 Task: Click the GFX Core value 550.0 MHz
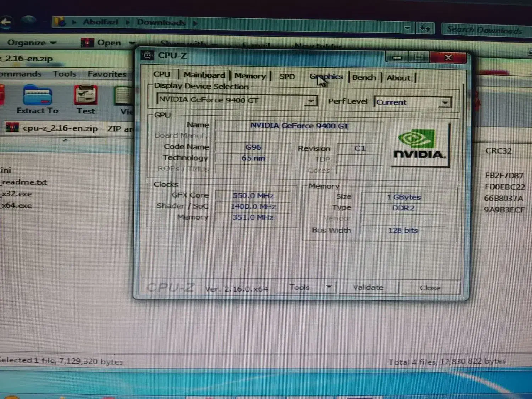point(253,195)
